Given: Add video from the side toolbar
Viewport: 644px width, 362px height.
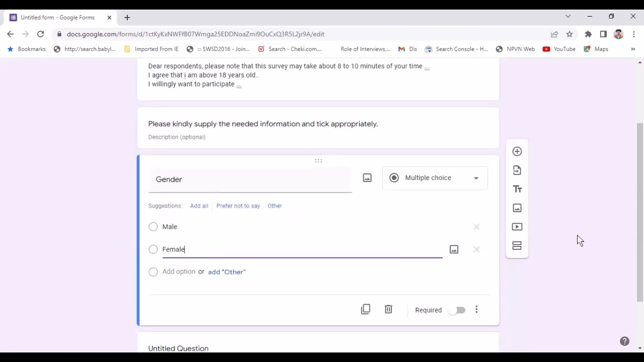Looking at the screenshot, I should [x=517, y=227].
